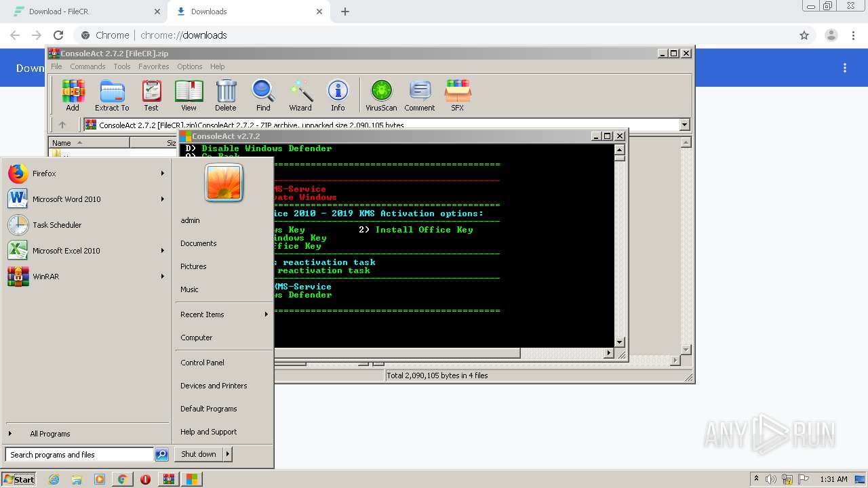Screen dimensions: 868x488
Task: Click the Start button
Action: (x=20, y=479)
